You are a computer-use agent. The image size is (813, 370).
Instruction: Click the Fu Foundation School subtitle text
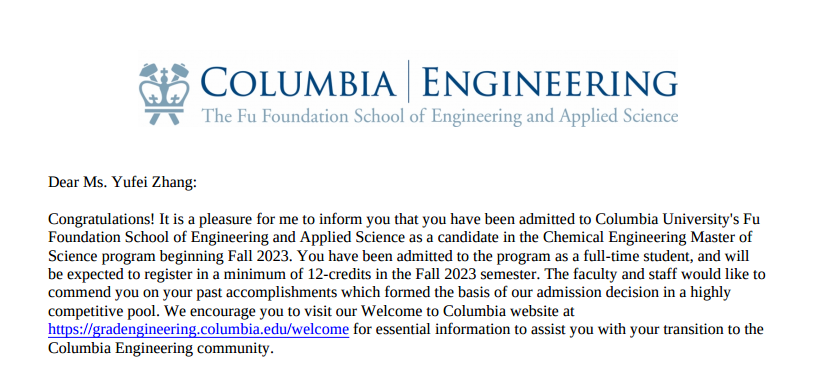440,116
